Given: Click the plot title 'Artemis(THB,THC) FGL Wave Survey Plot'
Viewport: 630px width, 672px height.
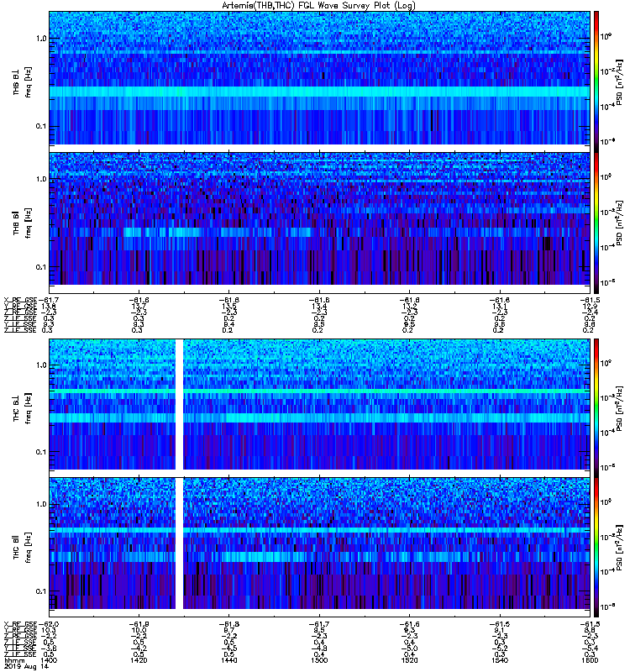Looking at the screenshot, I should (x=318, y=6).
